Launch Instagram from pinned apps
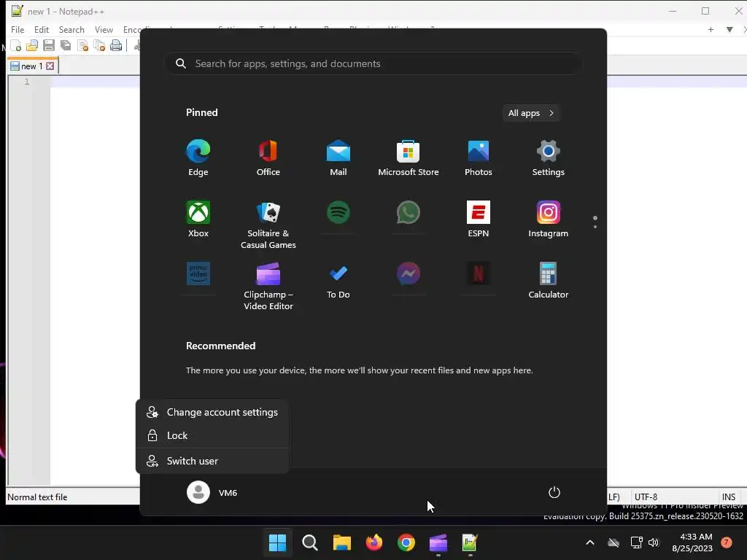Screen dimensions: 747x560 pos(549,219)
